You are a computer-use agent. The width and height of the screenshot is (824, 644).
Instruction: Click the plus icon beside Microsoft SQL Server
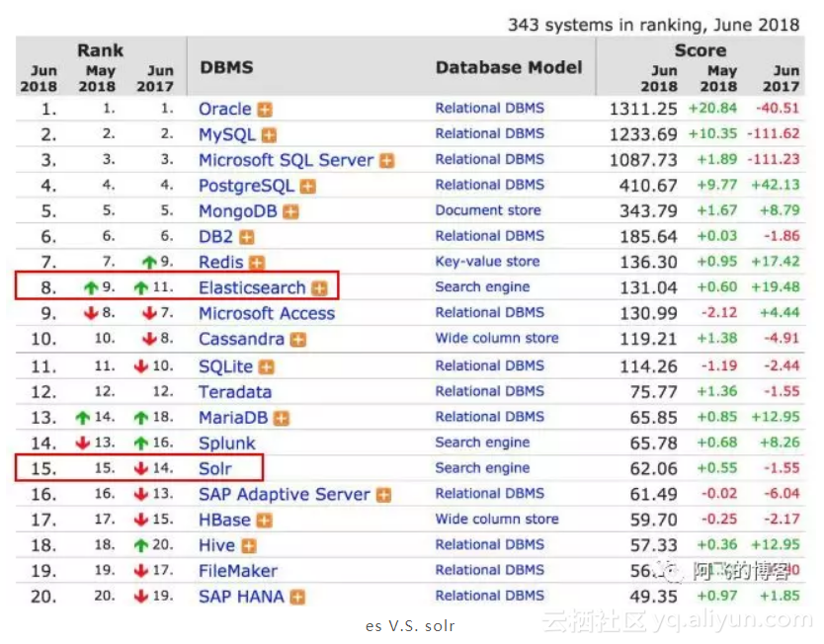click(x=387, y=161)
